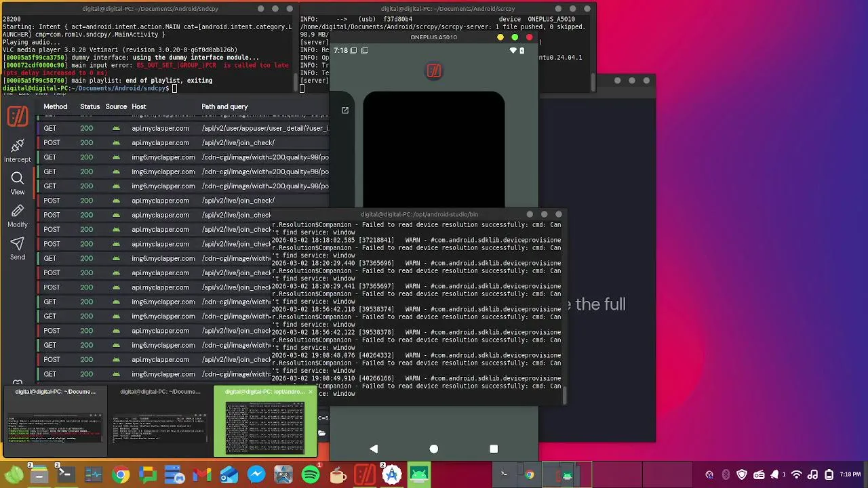Tap the red app icon at phone top
Screen dimensions: 868x488
tap(434, 70)
